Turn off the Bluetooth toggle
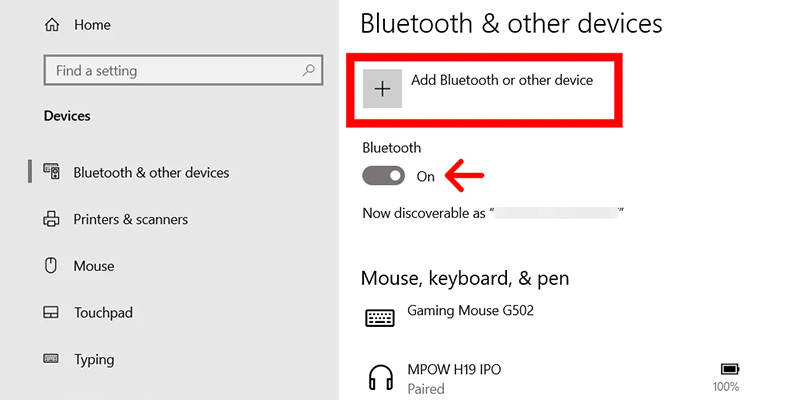 pyautogui.click(x=384, y=176)
